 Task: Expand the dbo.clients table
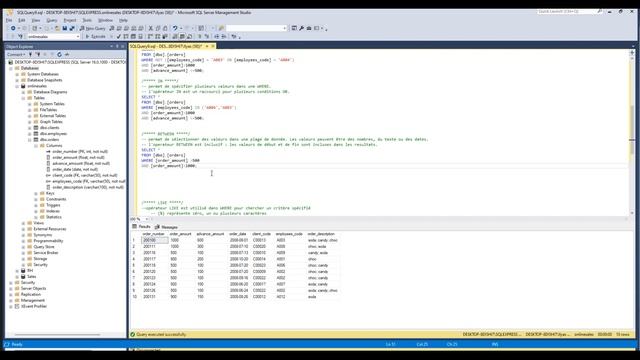pyautogui.click(x=29, y=128)
